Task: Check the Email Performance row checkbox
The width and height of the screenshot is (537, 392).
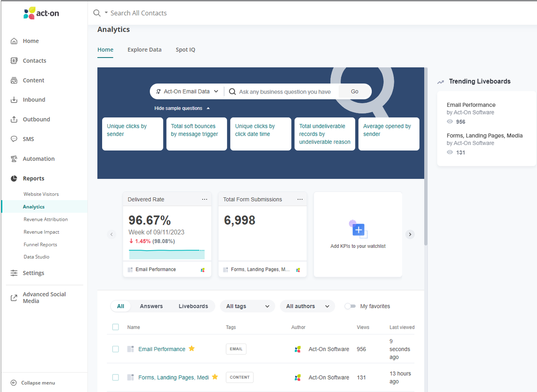Action: coord(116,349)
